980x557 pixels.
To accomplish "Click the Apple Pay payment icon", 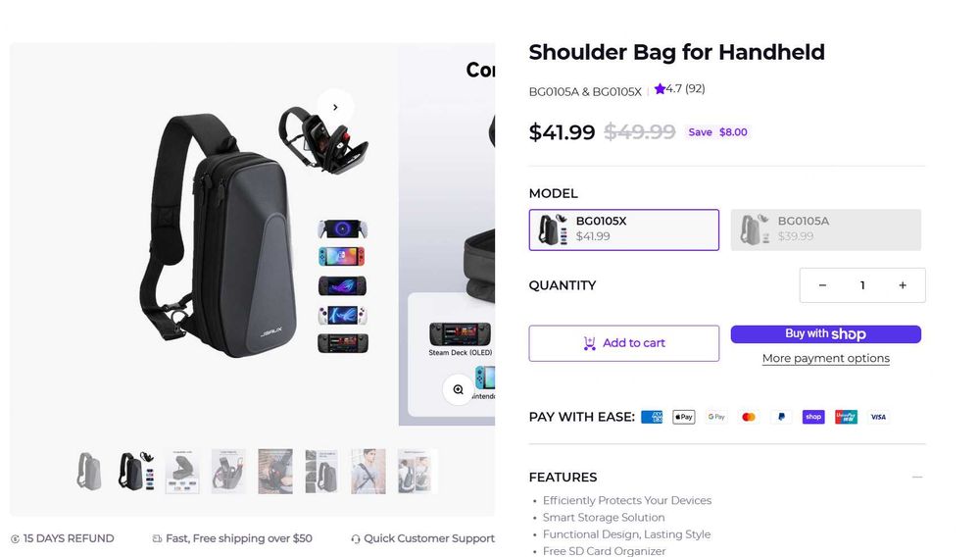I will [x=684, y=417].
